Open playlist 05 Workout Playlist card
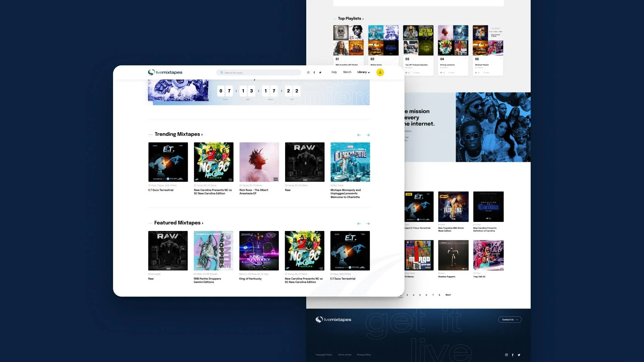644x362 pixels. click(488, 50)
